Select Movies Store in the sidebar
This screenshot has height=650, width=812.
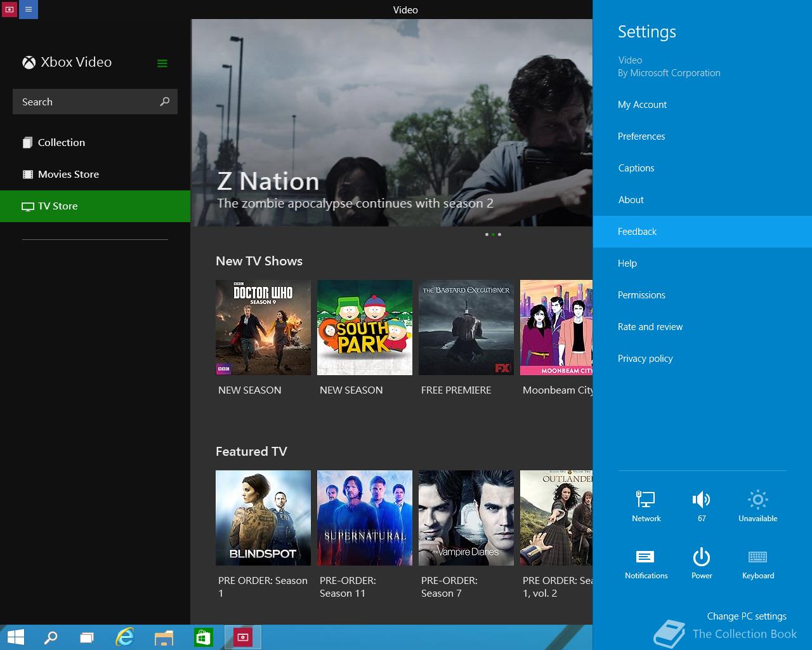click(95, 175)
